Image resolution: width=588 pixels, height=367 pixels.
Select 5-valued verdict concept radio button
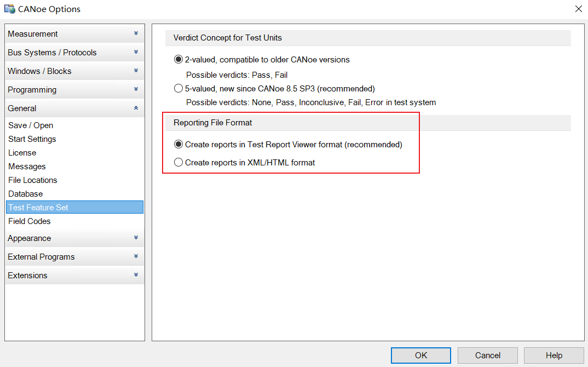coord(178,88)
